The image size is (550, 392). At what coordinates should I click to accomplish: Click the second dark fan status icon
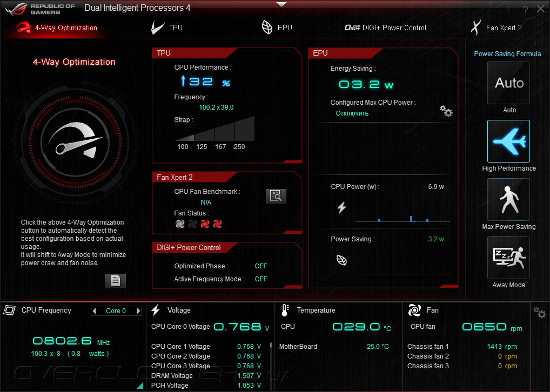click(x=192, y=224)
